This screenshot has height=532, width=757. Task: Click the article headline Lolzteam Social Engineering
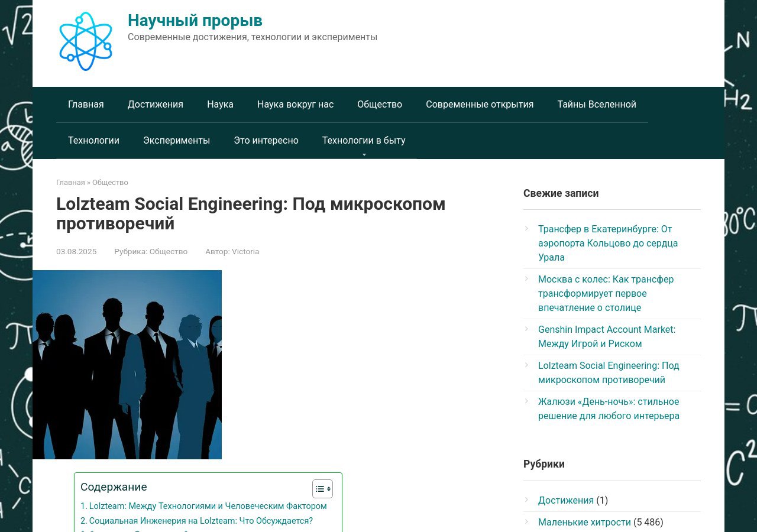(x=251, y=213)
